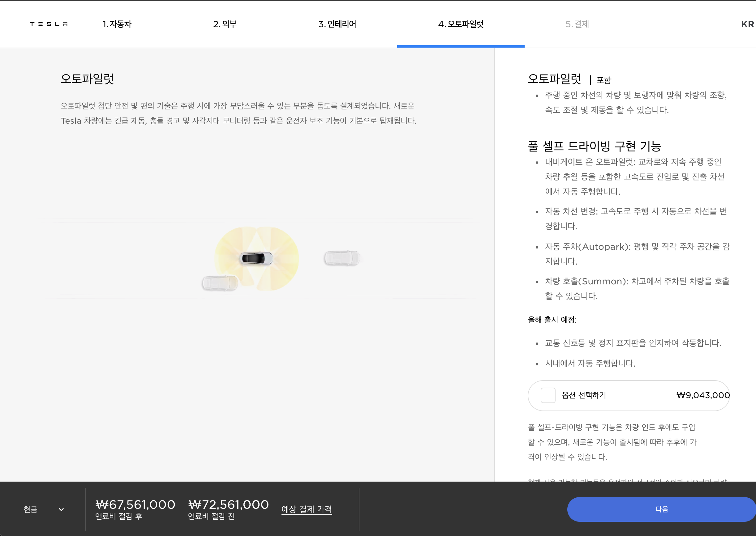Click the ₩72,561,000 before-savings price
This screenshot has height=536, width=756.
(229, 505)
